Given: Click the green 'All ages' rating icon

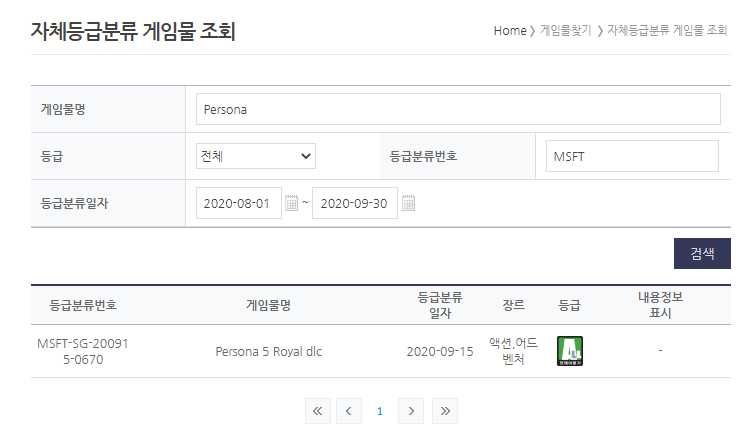Looking at the screenshot, I should [x=570, y=351].
